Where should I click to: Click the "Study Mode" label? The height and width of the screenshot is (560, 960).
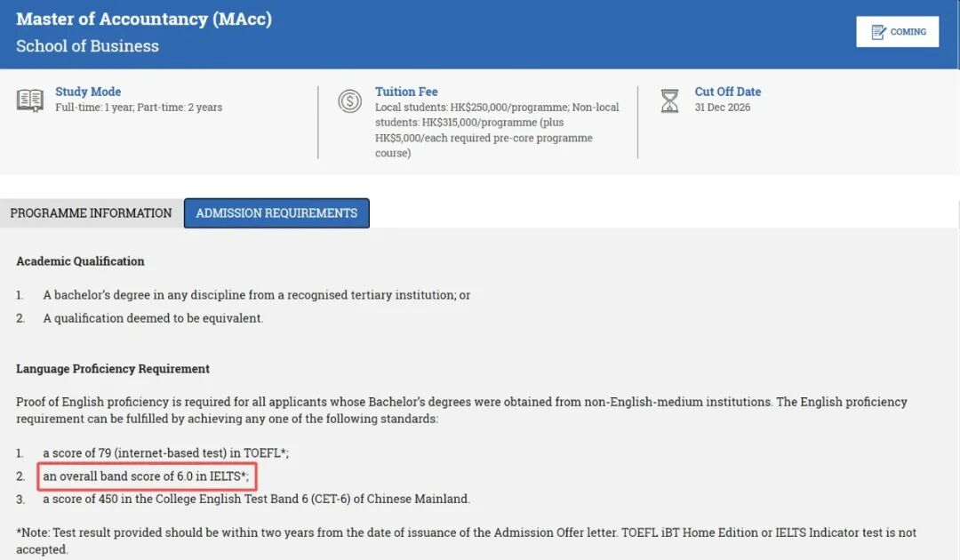pos(88,92)
